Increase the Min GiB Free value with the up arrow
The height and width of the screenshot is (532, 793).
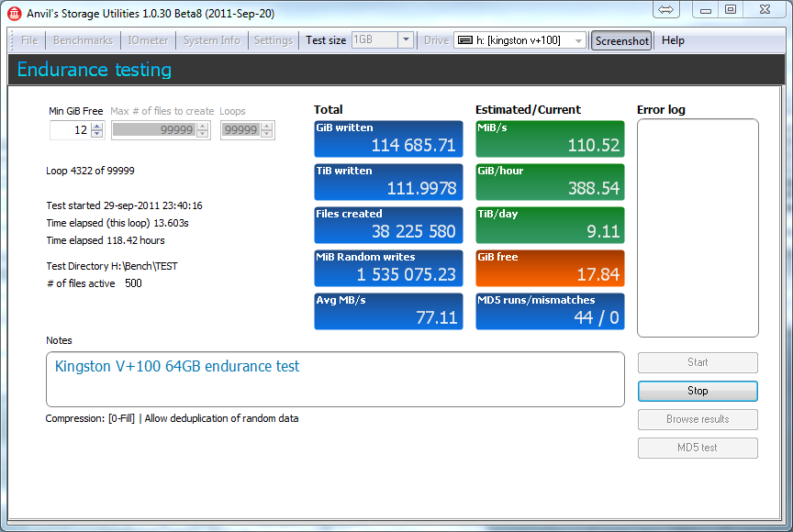tap(97, 126)
